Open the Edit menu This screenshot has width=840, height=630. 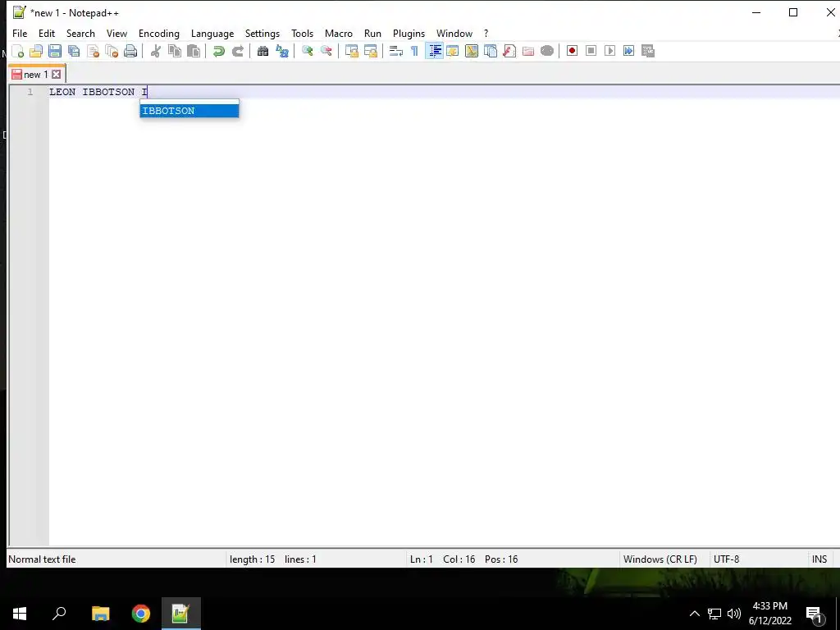pyautogui.click(x=47, y=33)
